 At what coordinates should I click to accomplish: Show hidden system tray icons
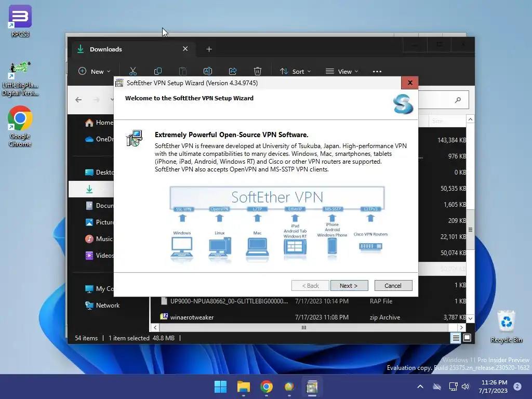pyautogui.click(x=420, y=387)
